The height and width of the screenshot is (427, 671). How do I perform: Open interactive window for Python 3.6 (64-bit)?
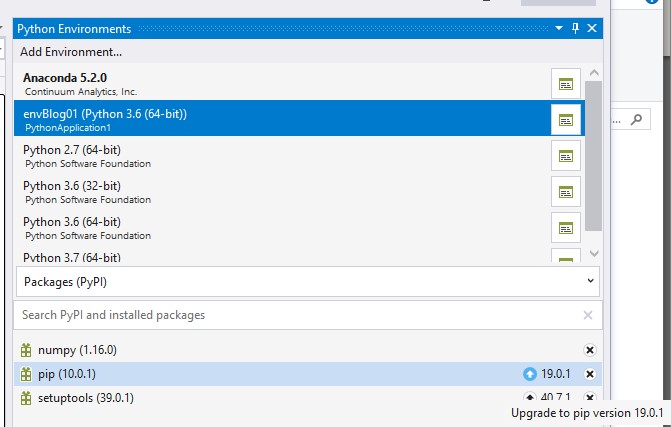click(x=566, y=227)
